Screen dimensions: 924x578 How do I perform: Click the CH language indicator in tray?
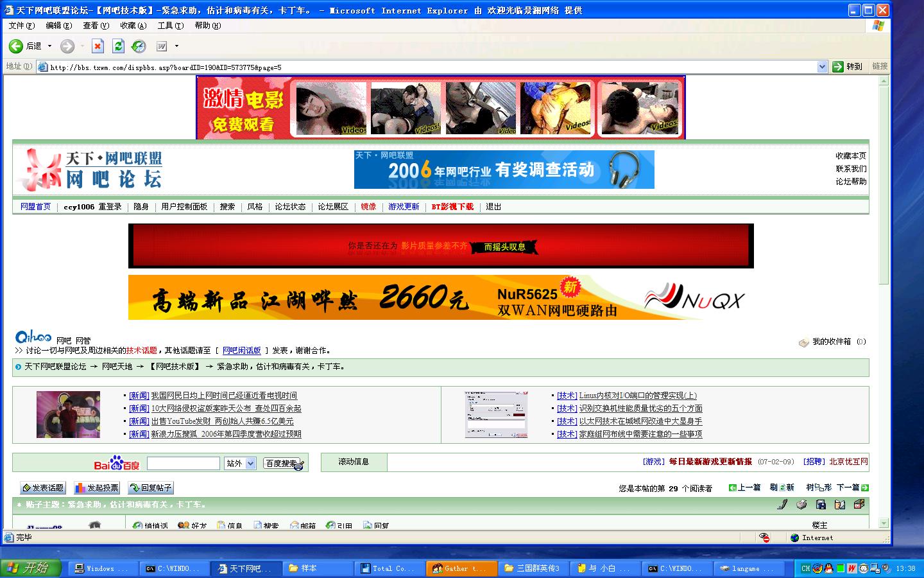tap(806, 568)
